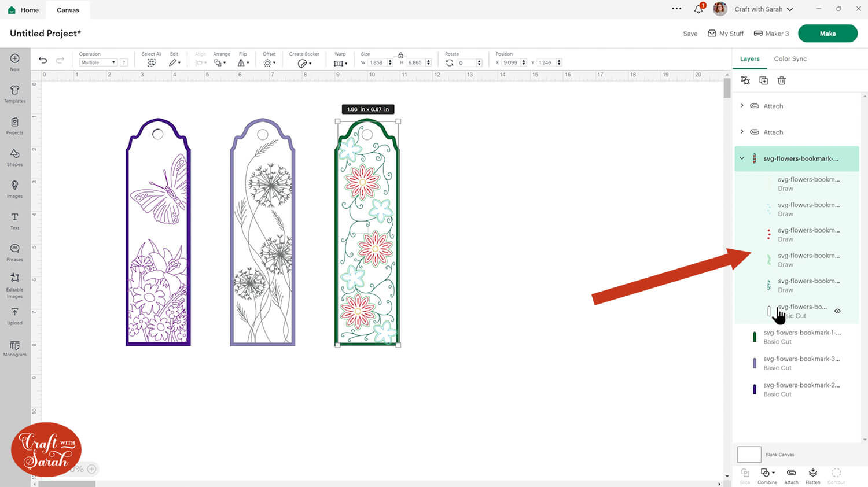This screenshot has width=868, height=487.
Task: Open the Operation dropdown
Action: (x=98, y=62)
